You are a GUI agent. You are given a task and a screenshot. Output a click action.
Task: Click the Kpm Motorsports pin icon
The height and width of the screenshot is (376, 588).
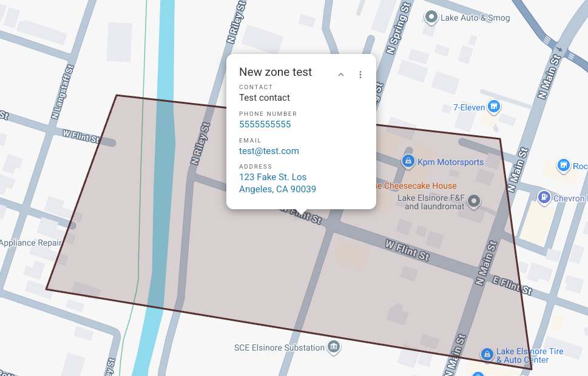pyautogui.click(x=408, y=161)
